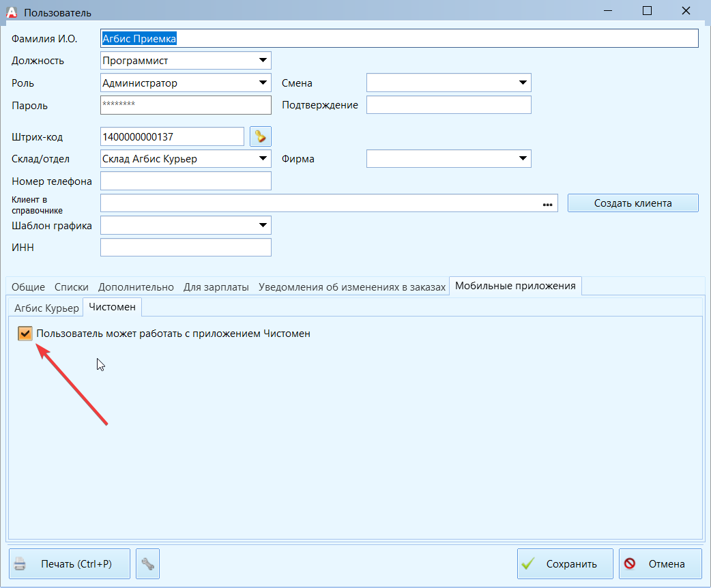Open client lookup via three-dots button
Screen dimensions: 711x588
(x=547, y=204)
